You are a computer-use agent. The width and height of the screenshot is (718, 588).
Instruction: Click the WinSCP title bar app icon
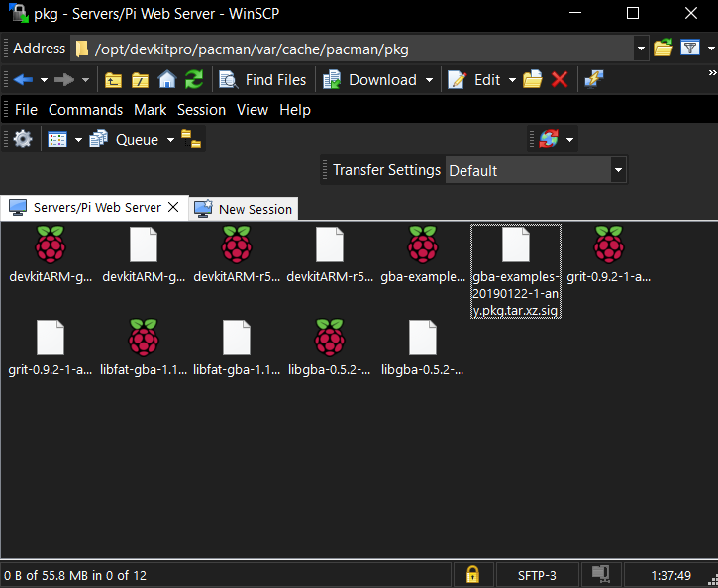pos(19,13)
